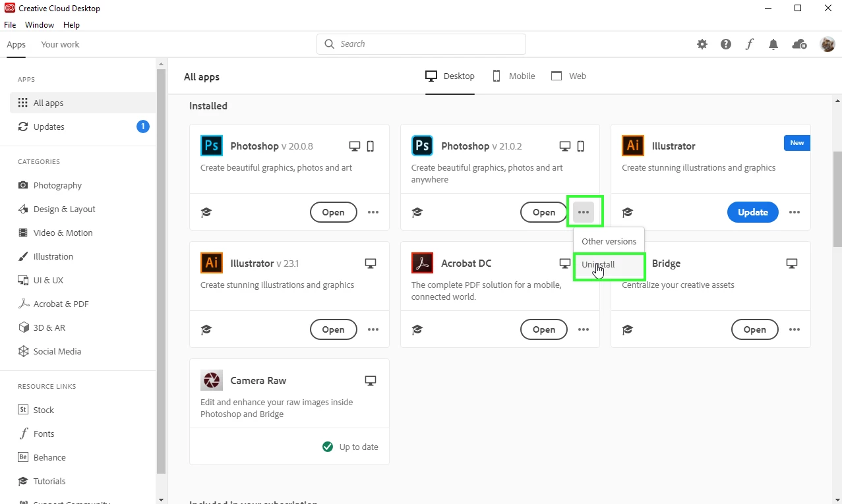Open Photoshop v 21.0.2
This screenshot has height=504, width=842.
[x=543, y=212]
